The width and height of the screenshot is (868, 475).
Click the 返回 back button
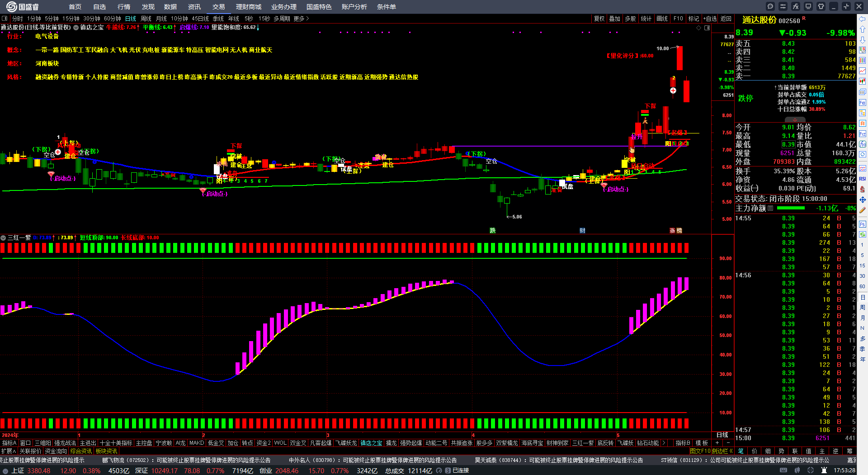(x=726, y=19)
